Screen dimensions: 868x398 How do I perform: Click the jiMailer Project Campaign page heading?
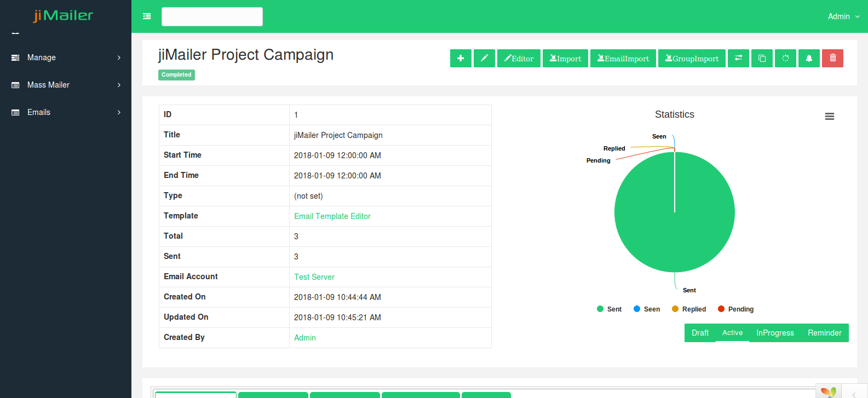click(x=246, y=55)
